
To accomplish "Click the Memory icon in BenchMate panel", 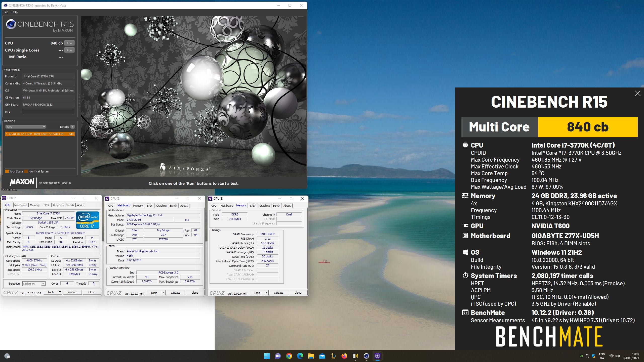I will point(465,196).
